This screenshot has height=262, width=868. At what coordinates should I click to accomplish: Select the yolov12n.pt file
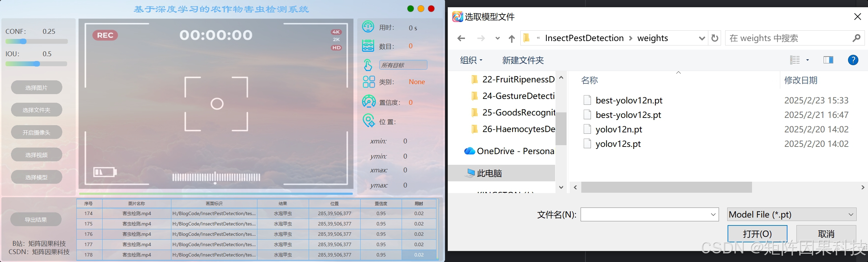coord(618,129)
